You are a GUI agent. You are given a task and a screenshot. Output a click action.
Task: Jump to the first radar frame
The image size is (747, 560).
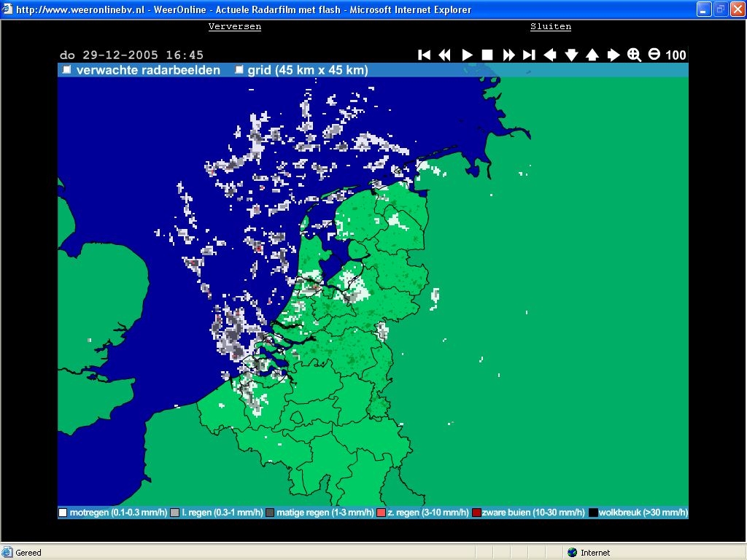pos(424,55)
